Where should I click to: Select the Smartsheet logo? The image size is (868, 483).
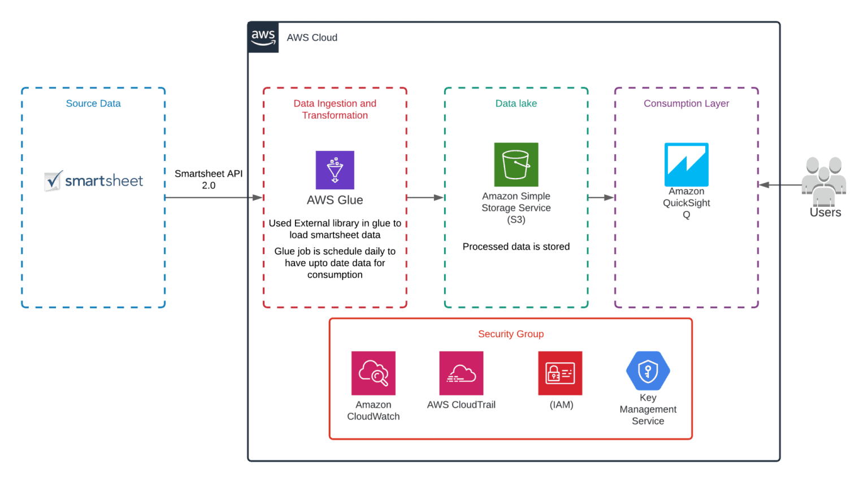pos(94,181)
